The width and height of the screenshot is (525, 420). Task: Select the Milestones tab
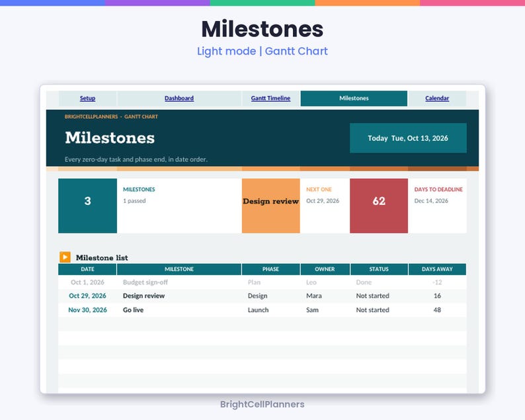354,98
